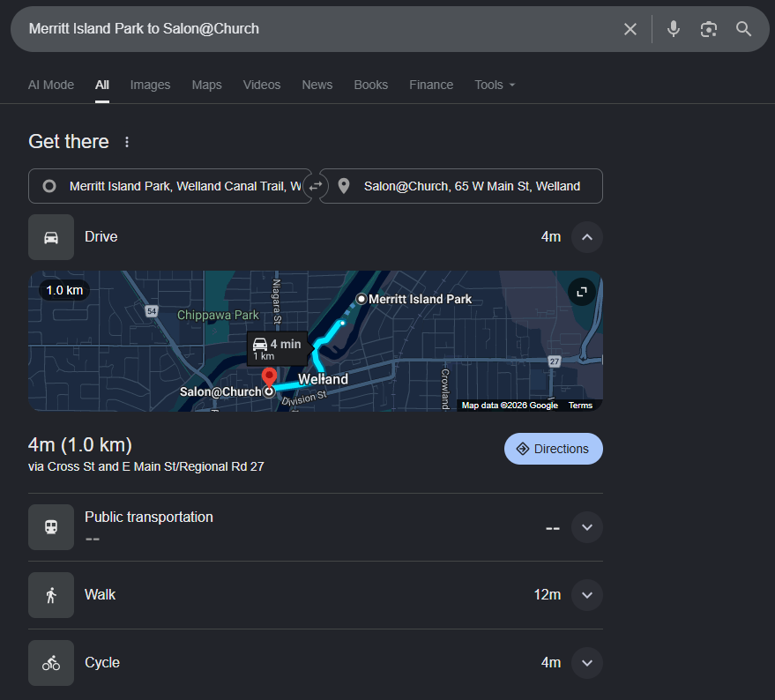Open Get there three-dot options menu
This screenshot has width=775, height=700.
tap(127, 142)
